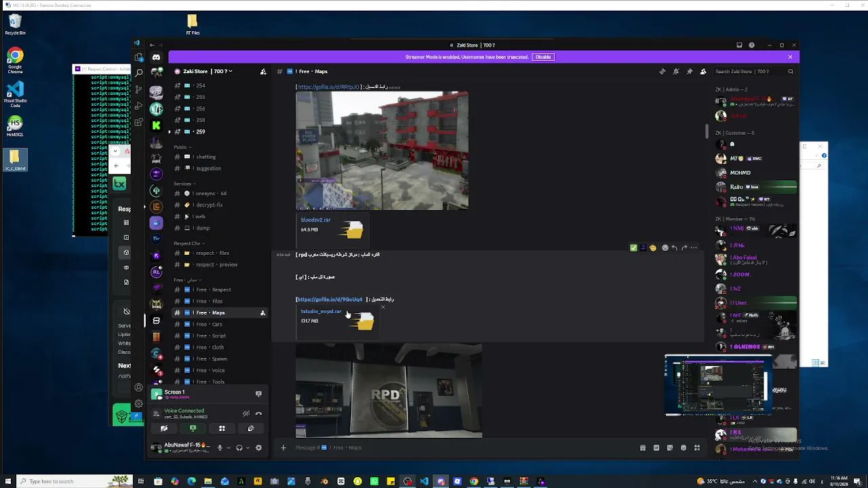Open the green K server icon
The width and height of the screenshot is (868, 488).
[x=156, y=125]
